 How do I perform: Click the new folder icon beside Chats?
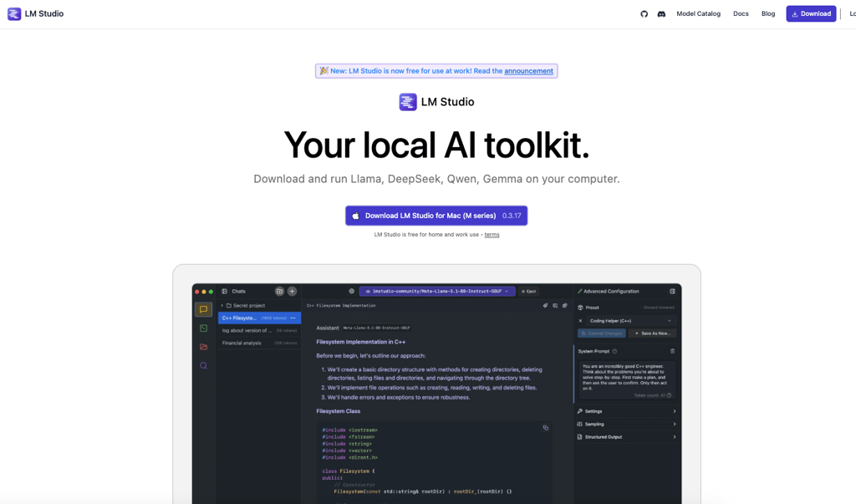(x=279, y=292)
